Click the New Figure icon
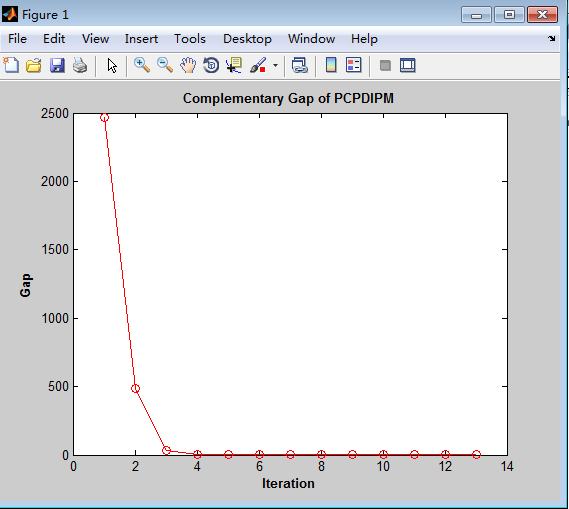 coord(11,66)
